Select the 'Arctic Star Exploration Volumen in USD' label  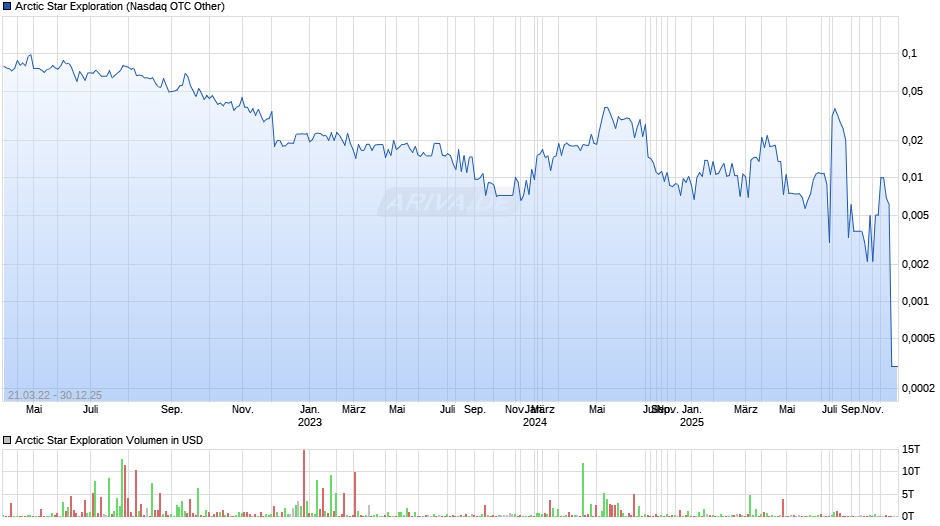(109, 440)
